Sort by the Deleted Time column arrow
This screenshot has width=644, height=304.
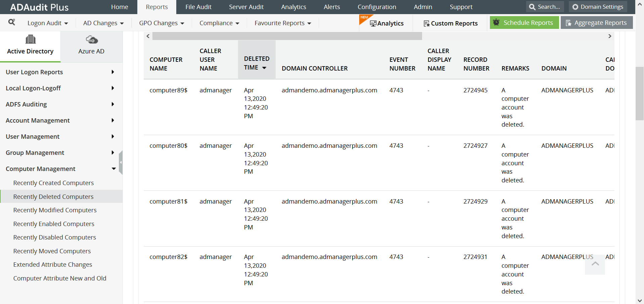265,67
